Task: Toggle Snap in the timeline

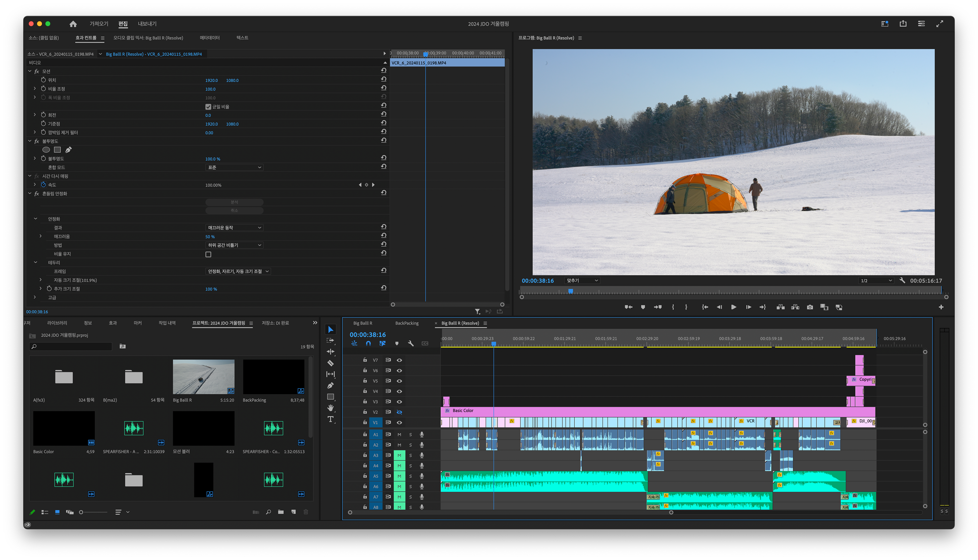Action: coord(368,344)
